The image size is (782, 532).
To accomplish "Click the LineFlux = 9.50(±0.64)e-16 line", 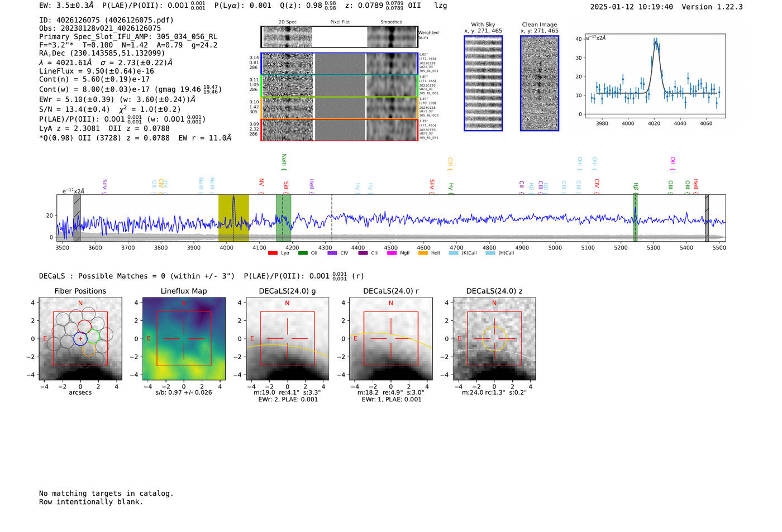I will [97, 71].
